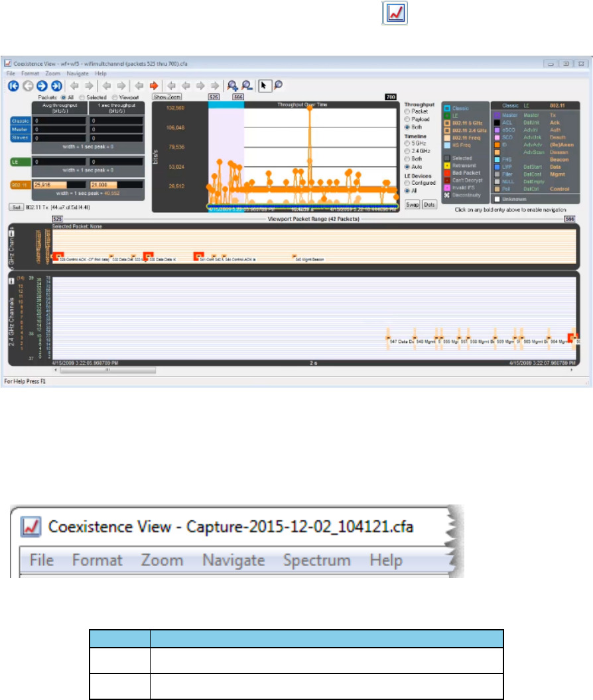Choose Payload throughput radio option
Screen dimensions: 593x700
tap(407, 119)
